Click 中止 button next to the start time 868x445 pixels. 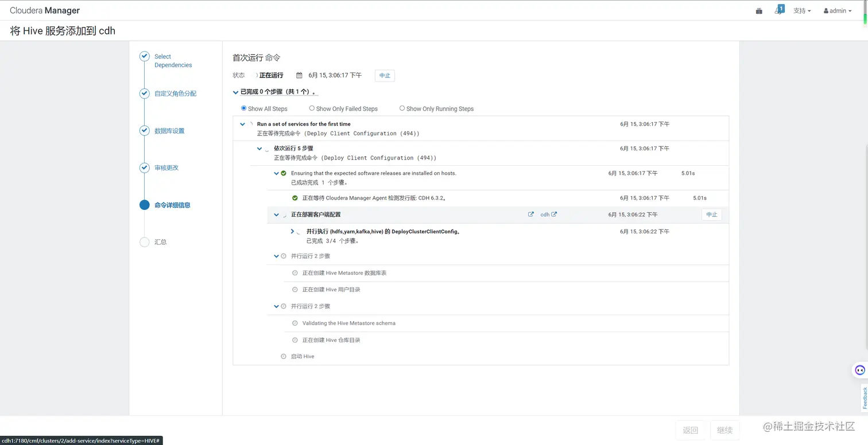[x=385, y=75]
